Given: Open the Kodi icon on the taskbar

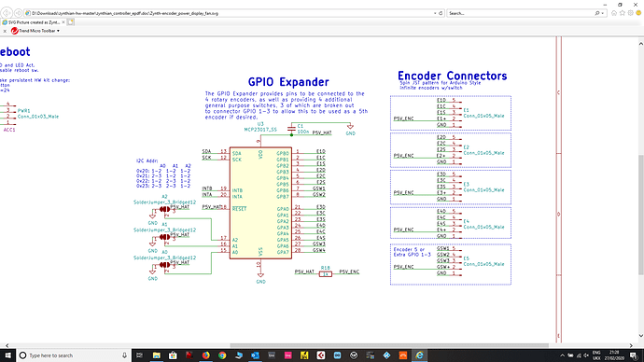Looking at the screenshot, I should coord(386,355).
